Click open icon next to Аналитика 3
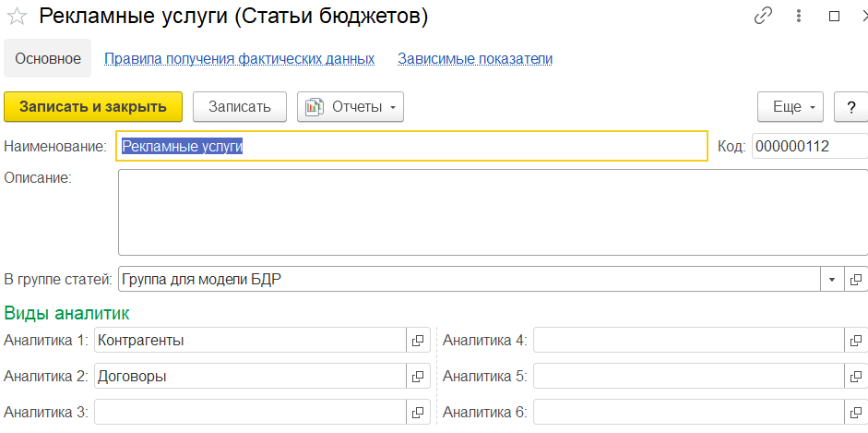Screen dimensions: 868x433 point(419,413)
